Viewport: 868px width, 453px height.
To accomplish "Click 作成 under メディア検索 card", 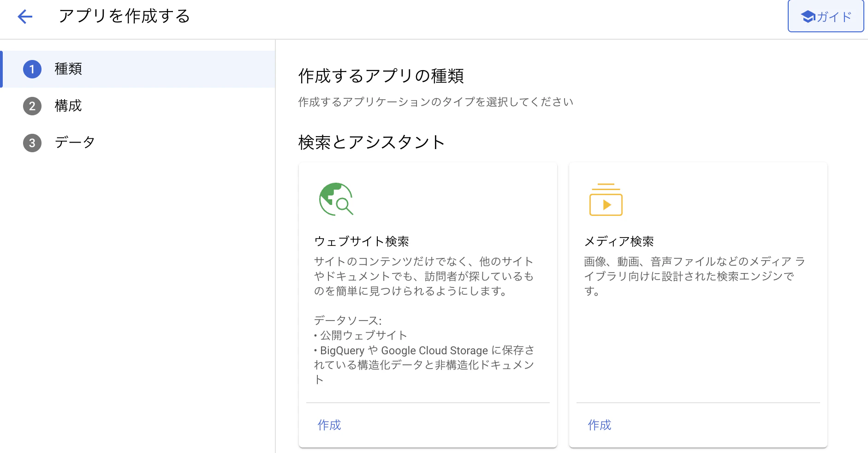I will pos(600,425).
